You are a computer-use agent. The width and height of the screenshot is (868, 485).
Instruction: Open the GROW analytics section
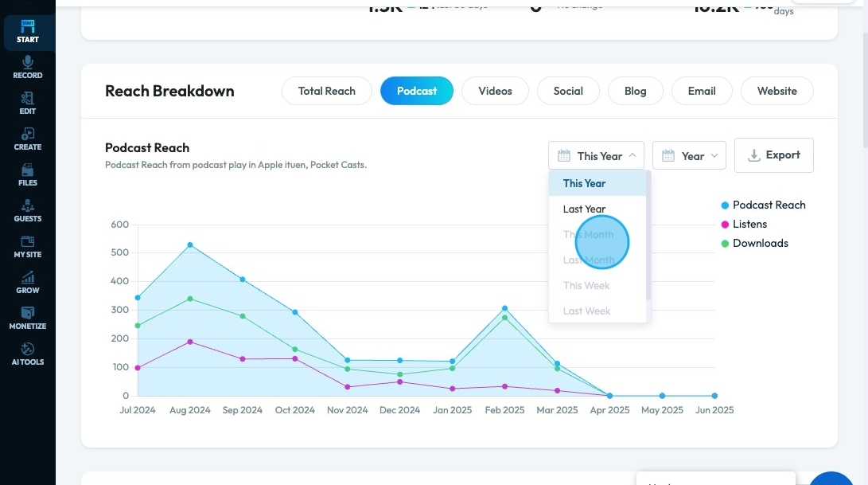click(28, 283)
